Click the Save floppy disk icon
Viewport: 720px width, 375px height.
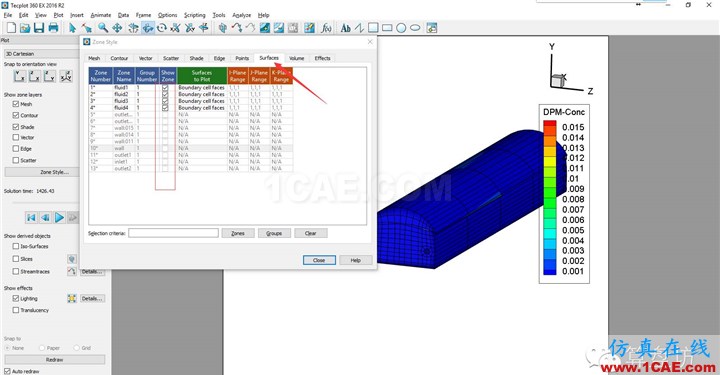tap(39, 28)
